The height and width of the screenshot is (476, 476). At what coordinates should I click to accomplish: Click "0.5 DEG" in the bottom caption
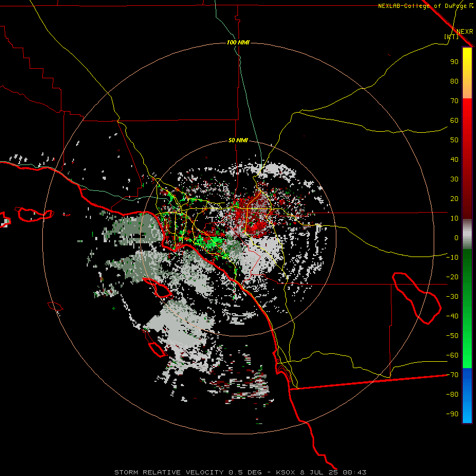245,472
